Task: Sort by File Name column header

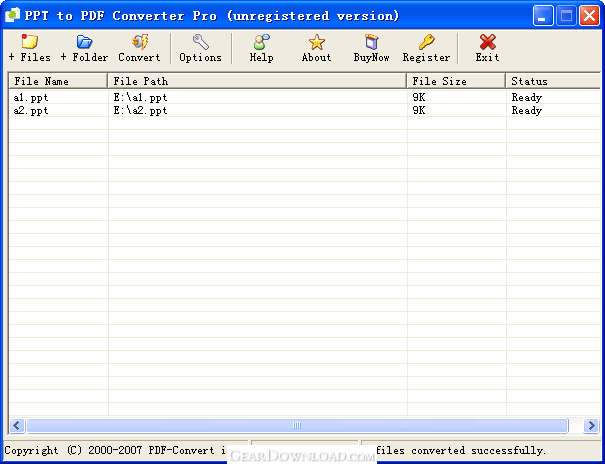Action: click(58, 81)
